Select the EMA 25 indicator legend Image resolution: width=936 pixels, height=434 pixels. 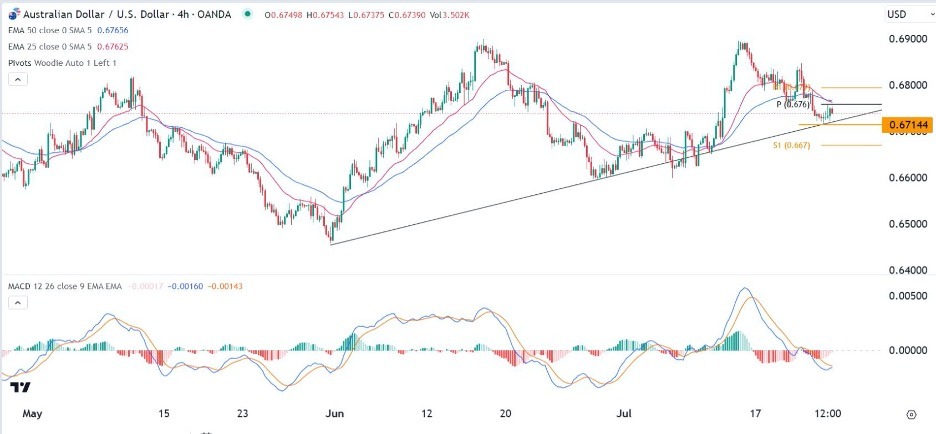tap(50, 44)
